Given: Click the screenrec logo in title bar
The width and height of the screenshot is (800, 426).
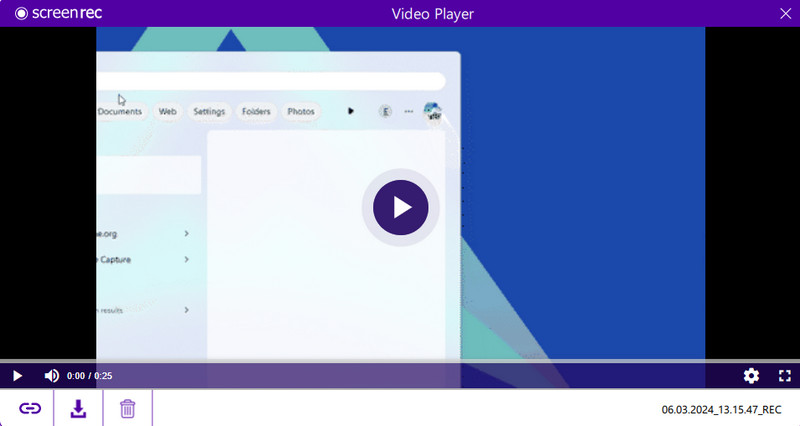Looking at the screenshot, I should [x=58, y=13].
